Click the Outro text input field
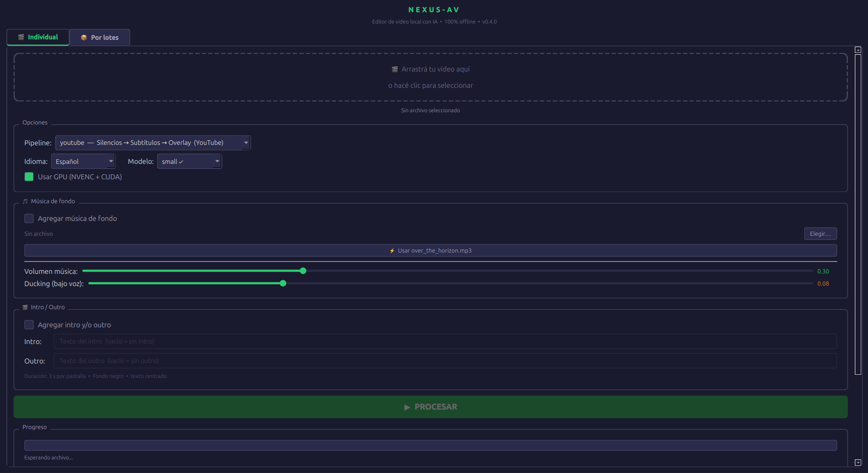 [x=445, y=361]
